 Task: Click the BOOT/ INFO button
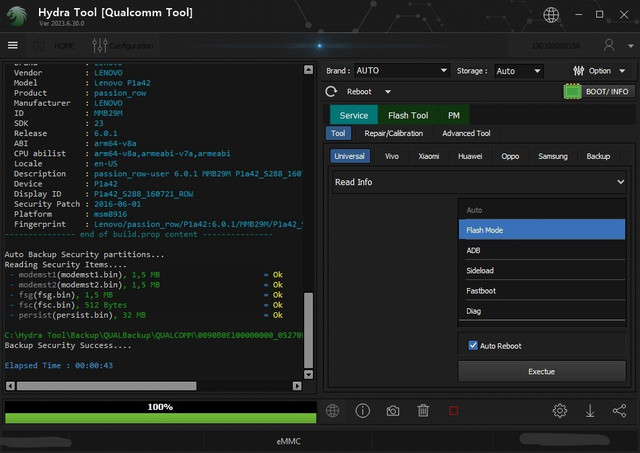(607, 91)
